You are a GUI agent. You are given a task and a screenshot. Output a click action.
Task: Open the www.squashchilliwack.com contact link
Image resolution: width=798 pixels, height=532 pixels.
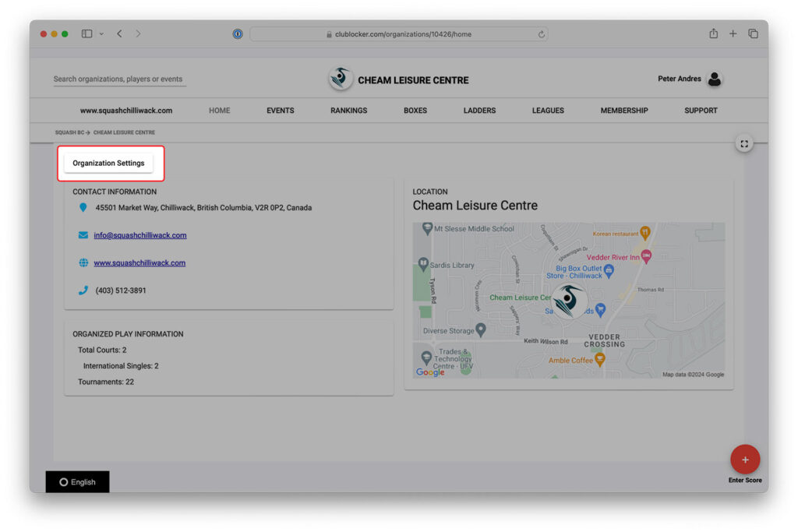[x=139, y=263]
